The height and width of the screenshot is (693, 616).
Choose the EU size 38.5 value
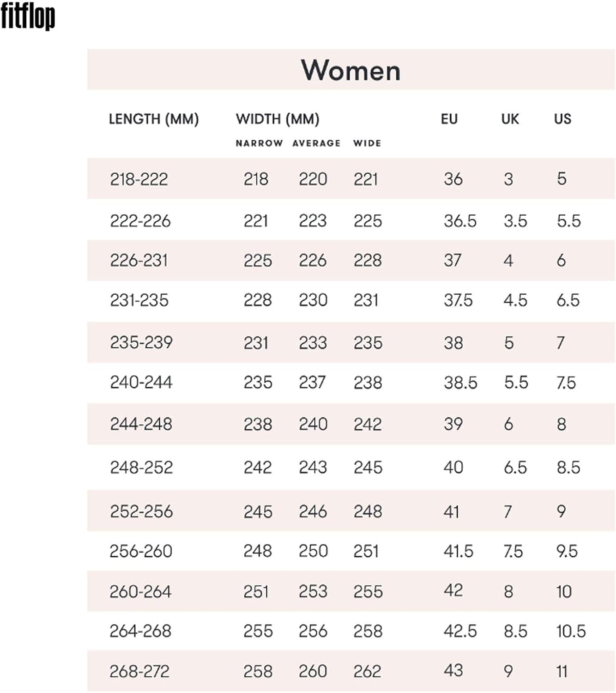[460, 383]
